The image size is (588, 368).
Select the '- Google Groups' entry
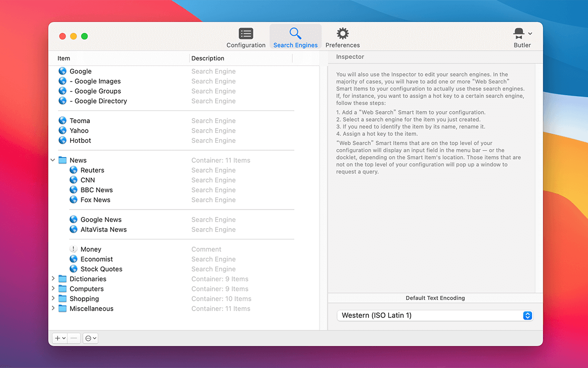(x=95, y=91)
